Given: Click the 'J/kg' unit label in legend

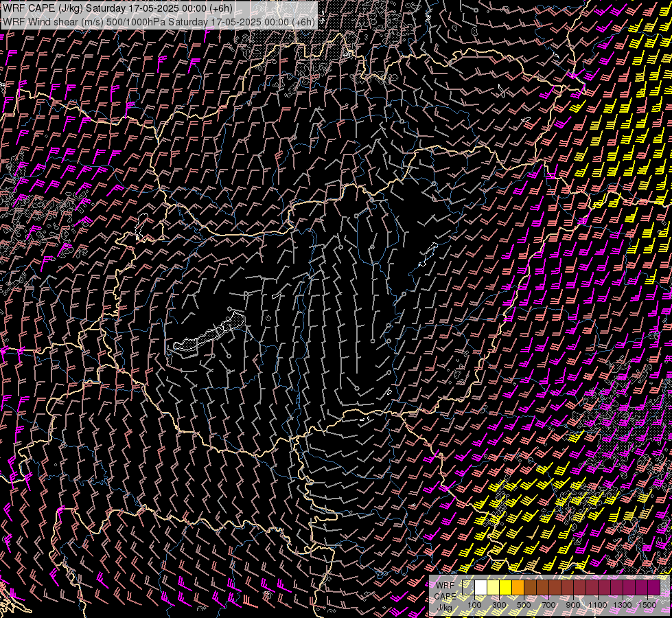Looking at the screenshot, I should pos(444,608).
